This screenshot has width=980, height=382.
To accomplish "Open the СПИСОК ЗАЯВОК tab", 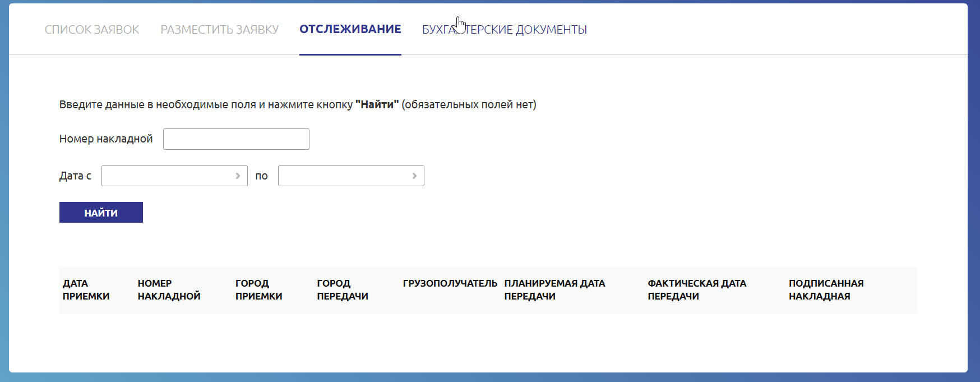I will 92,29.
